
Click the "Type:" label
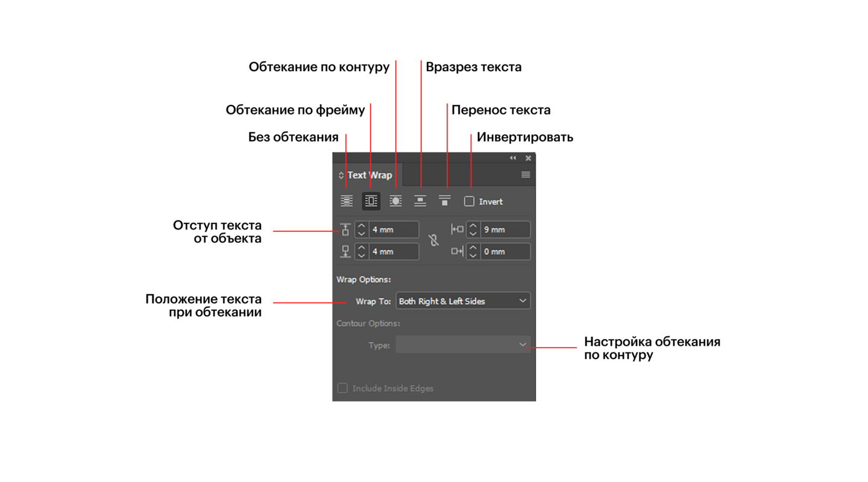coord(379,346)
